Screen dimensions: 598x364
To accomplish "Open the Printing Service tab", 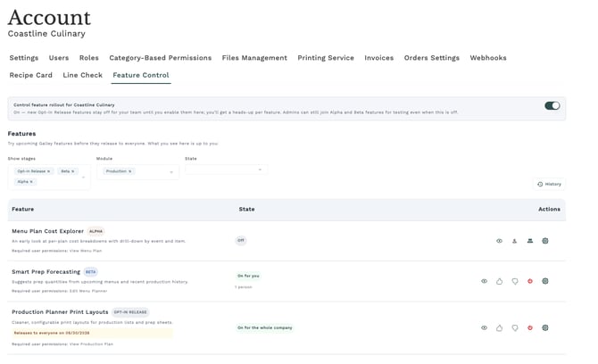I will coord(326,58).
